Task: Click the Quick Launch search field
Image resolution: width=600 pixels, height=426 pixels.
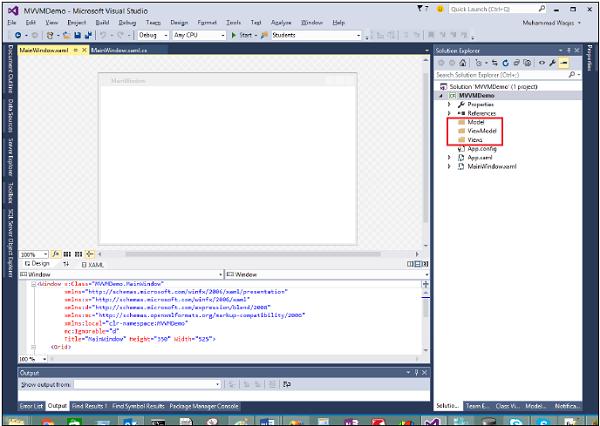Action: point(490,8)
